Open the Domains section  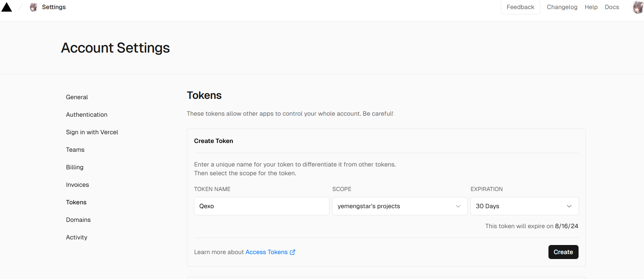[78, 220]
